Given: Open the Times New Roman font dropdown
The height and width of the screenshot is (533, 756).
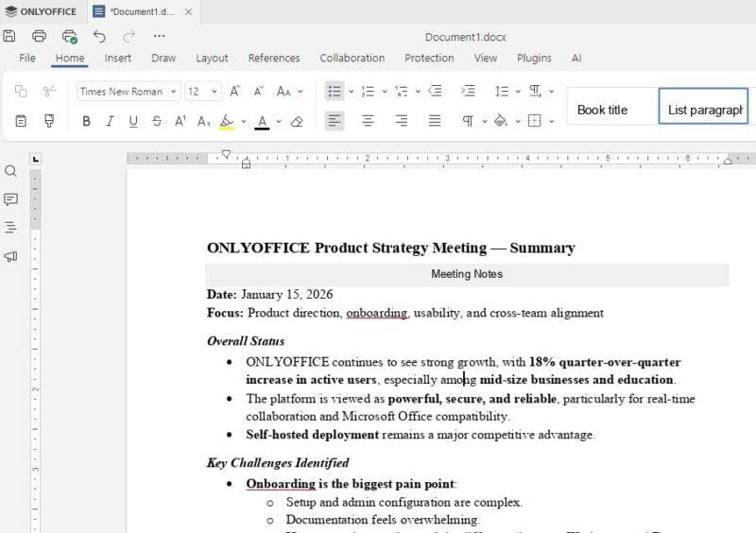Looking at the screenshot, I should (x=129, y=91).
